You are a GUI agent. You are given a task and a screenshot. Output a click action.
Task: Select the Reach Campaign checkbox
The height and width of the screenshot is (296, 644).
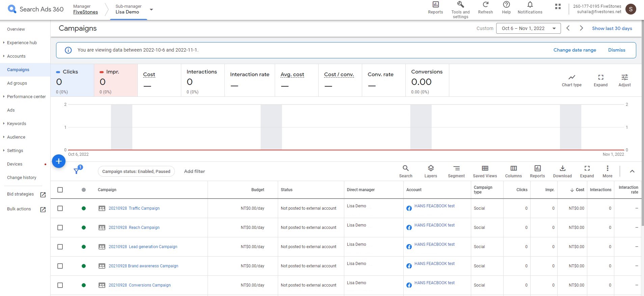coord(60,228)
